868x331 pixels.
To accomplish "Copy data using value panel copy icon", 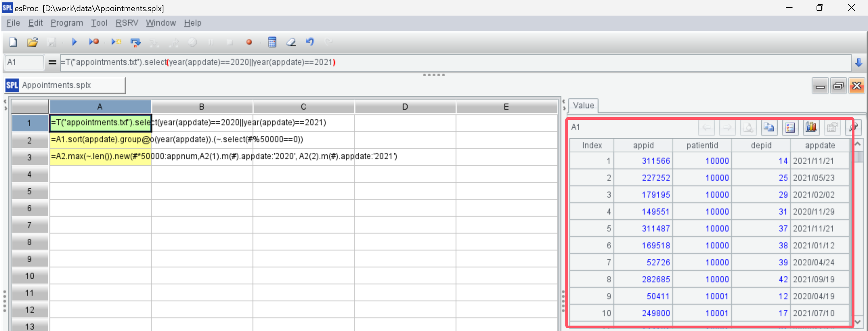I will (x=769, y=127).
